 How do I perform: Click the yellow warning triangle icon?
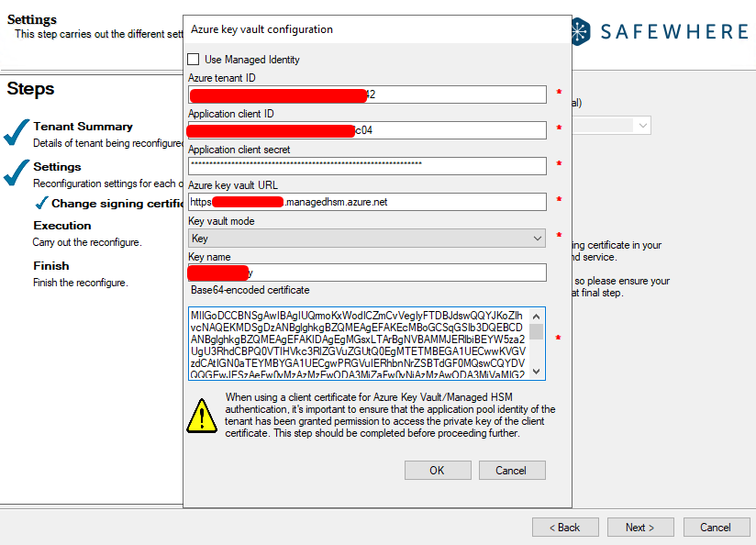point(202,414)
